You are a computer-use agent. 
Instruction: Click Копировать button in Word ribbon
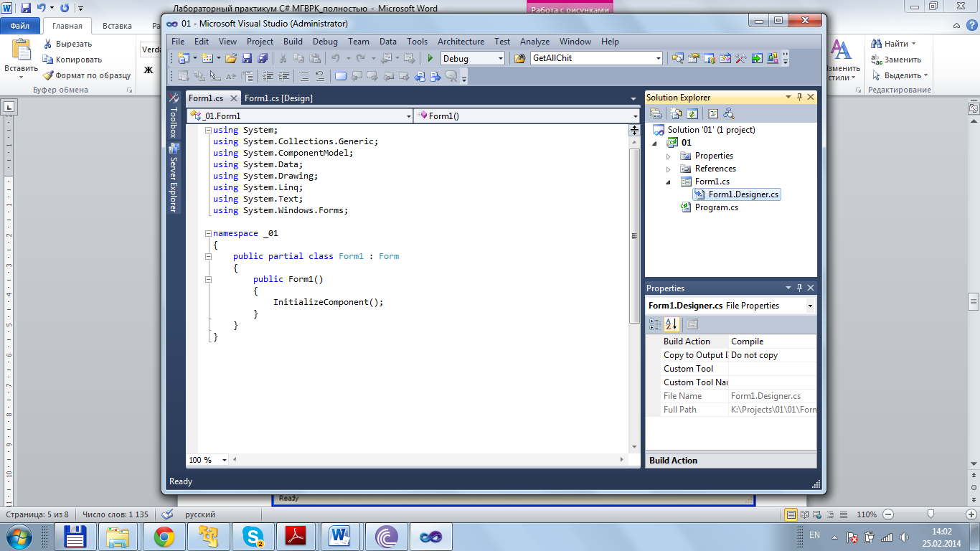72,60
